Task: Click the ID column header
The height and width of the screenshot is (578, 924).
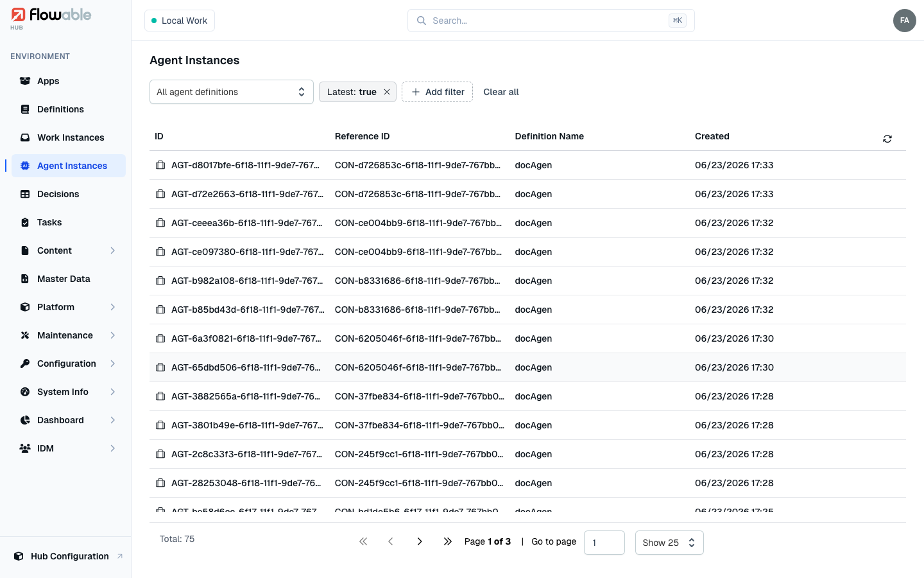Action: click(x=159, y=136)
